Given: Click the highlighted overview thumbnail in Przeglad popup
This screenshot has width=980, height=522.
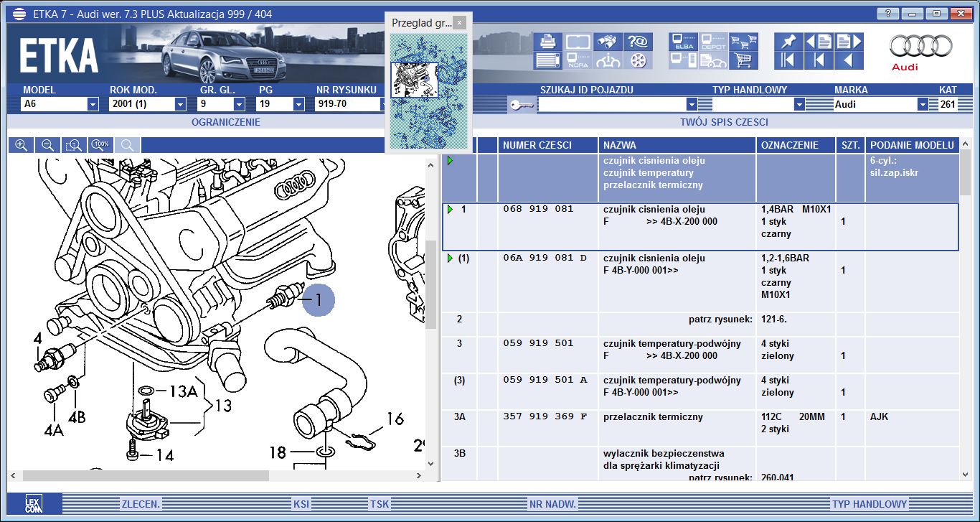Looking at the screenshot, I should point(413,80).
